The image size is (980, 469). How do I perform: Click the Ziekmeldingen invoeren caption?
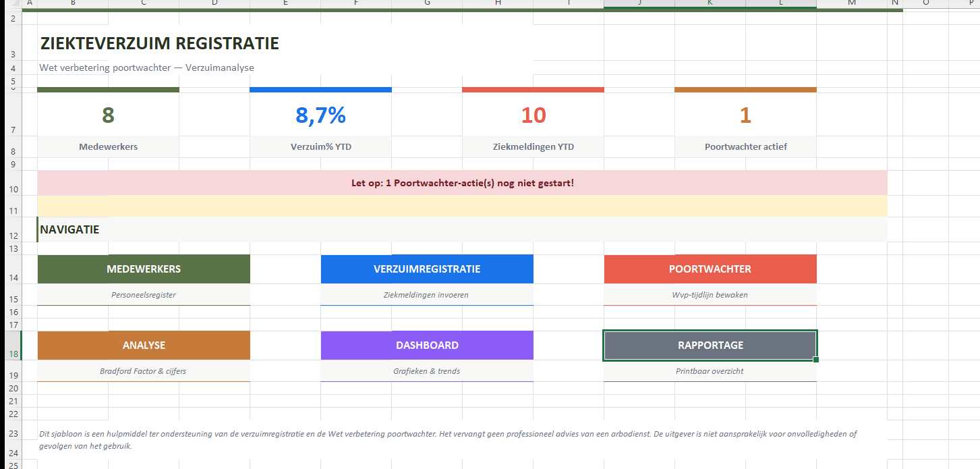click(x=427, y=295)
